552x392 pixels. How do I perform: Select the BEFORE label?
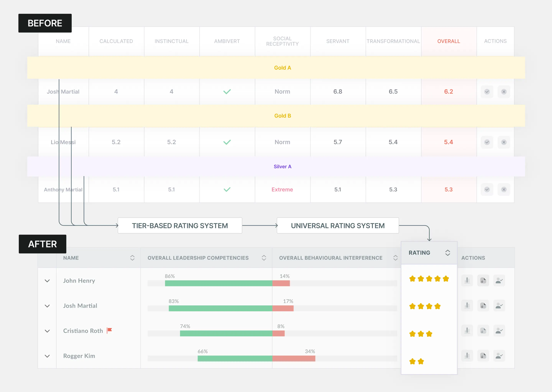click(x=45, y=23)
